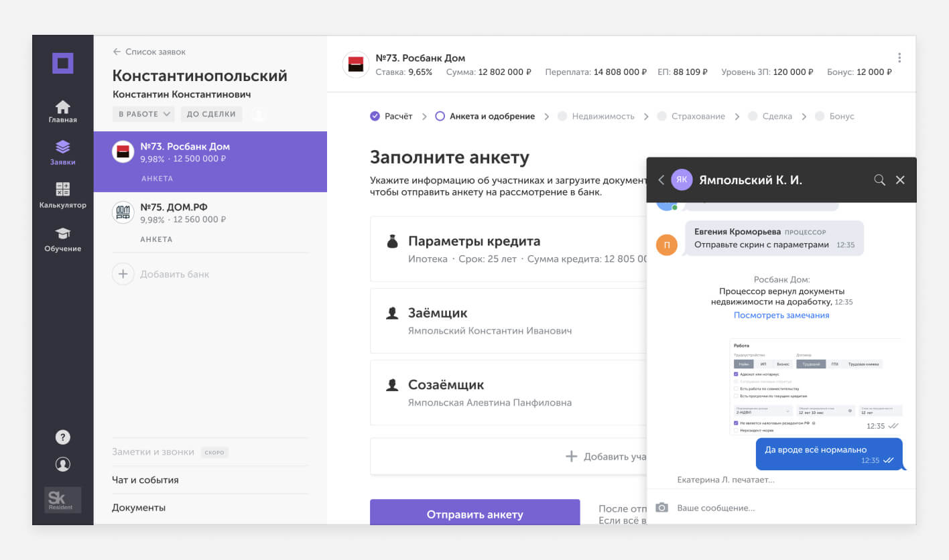Search in the chat
This screenshot has height=560, width=949.
[x=880, y=180]
